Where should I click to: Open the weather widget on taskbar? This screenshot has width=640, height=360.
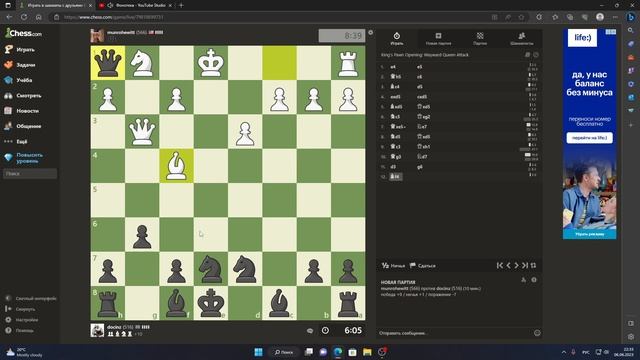[24, 352]
